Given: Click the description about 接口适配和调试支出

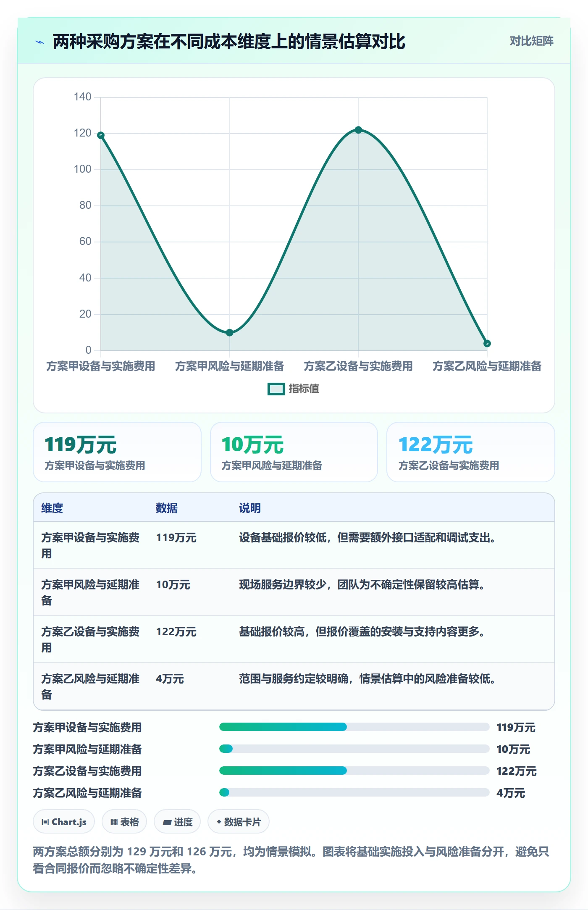Looking at the screenshot, I should click(x=367, y=538).
